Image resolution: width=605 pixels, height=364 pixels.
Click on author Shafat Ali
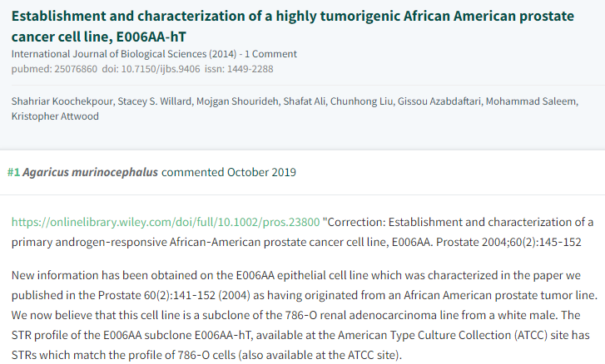[x=308, y=101]
